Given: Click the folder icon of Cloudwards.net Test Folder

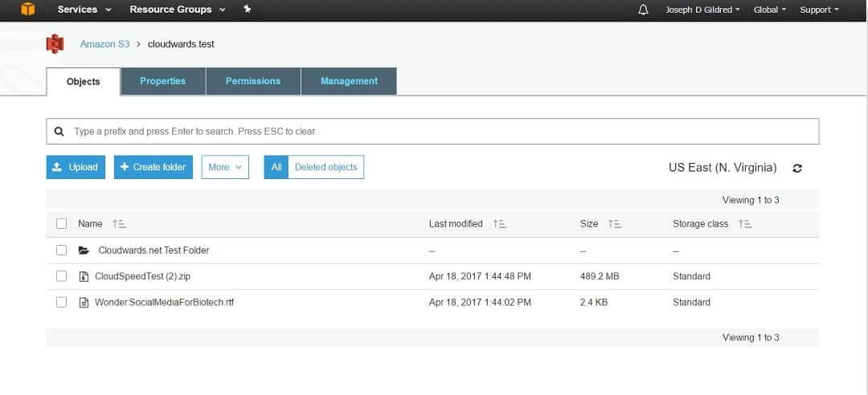Looking at the screenshot, I should click(84, 250).
